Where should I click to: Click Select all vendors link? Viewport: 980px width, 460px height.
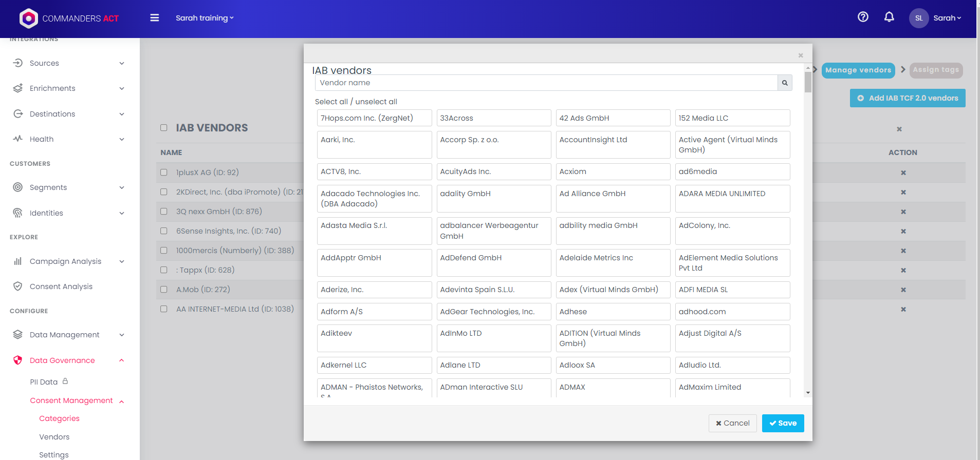tap(331, 102)
